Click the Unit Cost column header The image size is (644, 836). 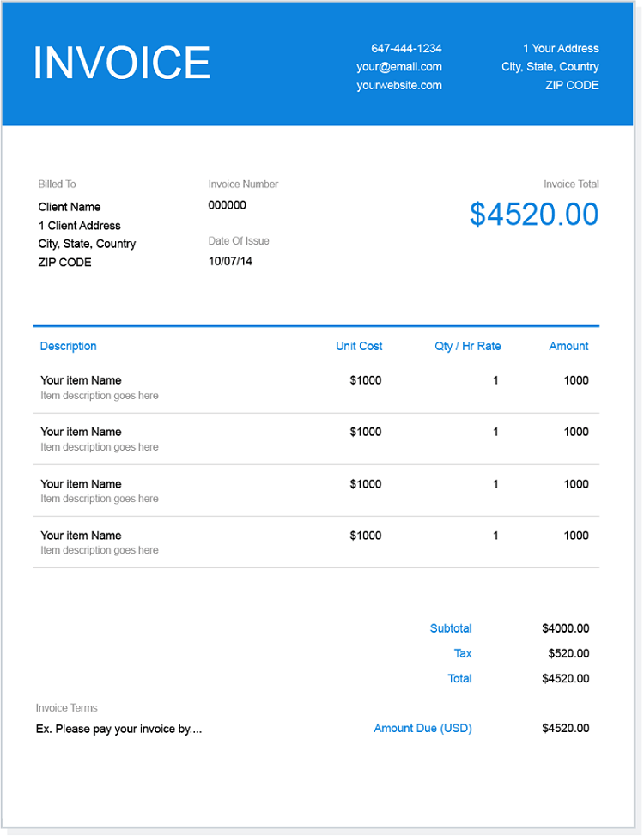[x=359, y=346]
